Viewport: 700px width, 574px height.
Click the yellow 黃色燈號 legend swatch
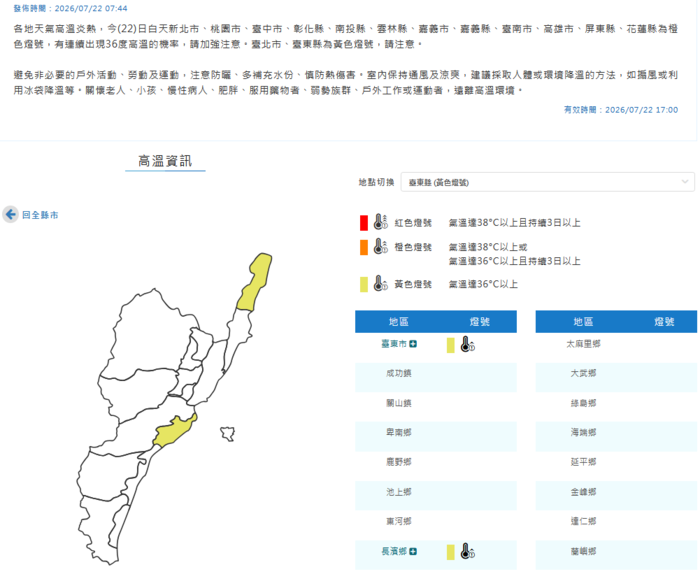click(x=364, y=284)
